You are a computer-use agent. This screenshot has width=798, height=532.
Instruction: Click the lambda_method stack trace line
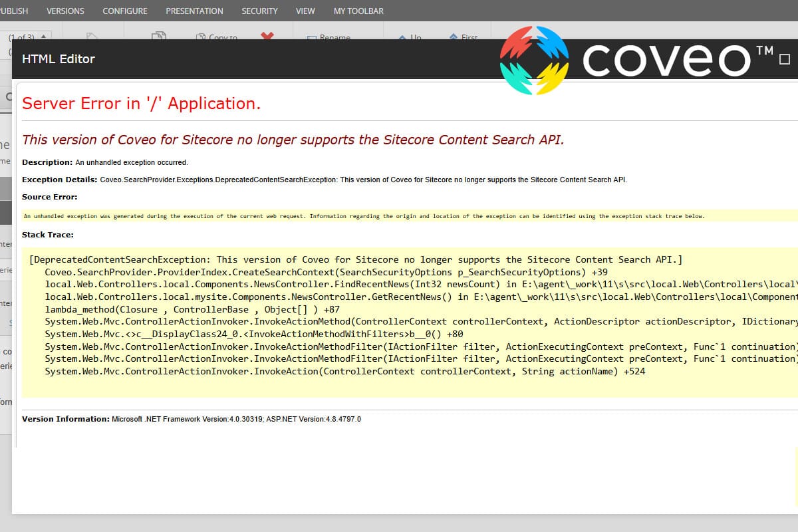pos(192,309)
